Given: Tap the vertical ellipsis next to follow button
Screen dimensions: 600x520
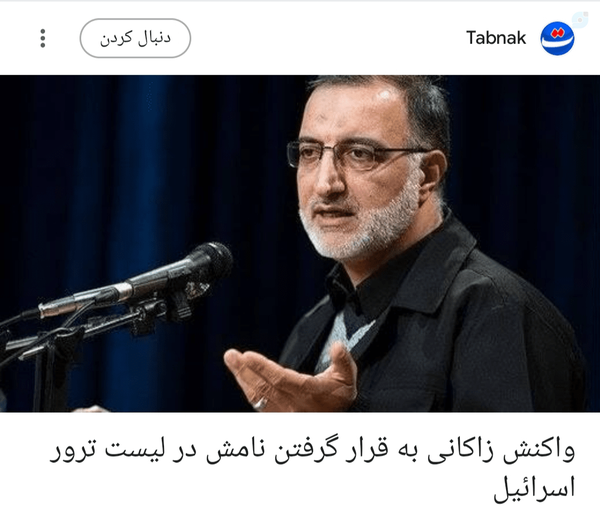Looking at the screenshot, I should tap(43, 38).
